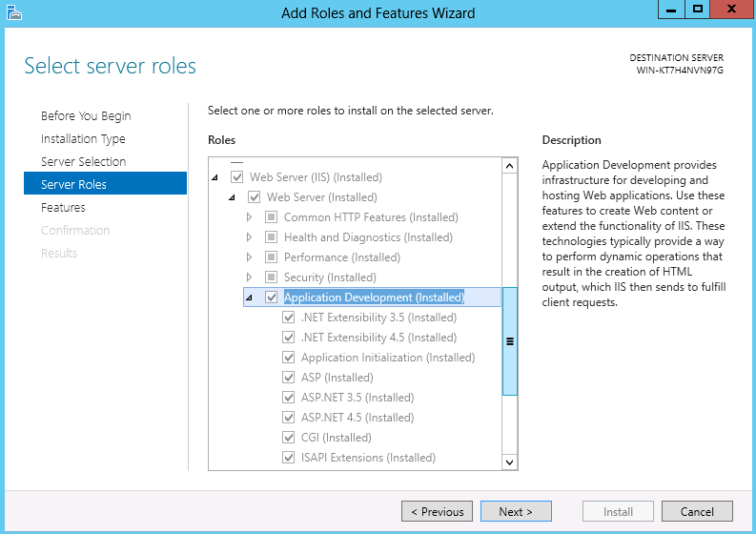Expand the Health and Diagnostics node

[x=249, y=237]
